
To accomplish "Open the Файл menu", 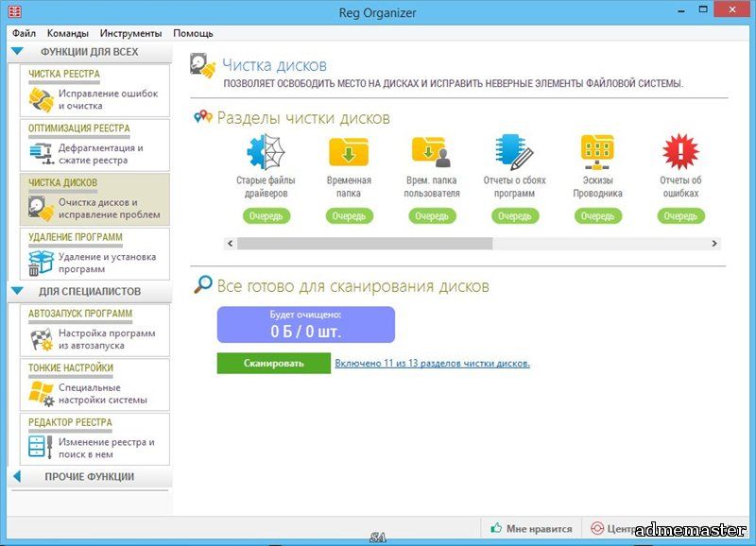I will (24, 33).
